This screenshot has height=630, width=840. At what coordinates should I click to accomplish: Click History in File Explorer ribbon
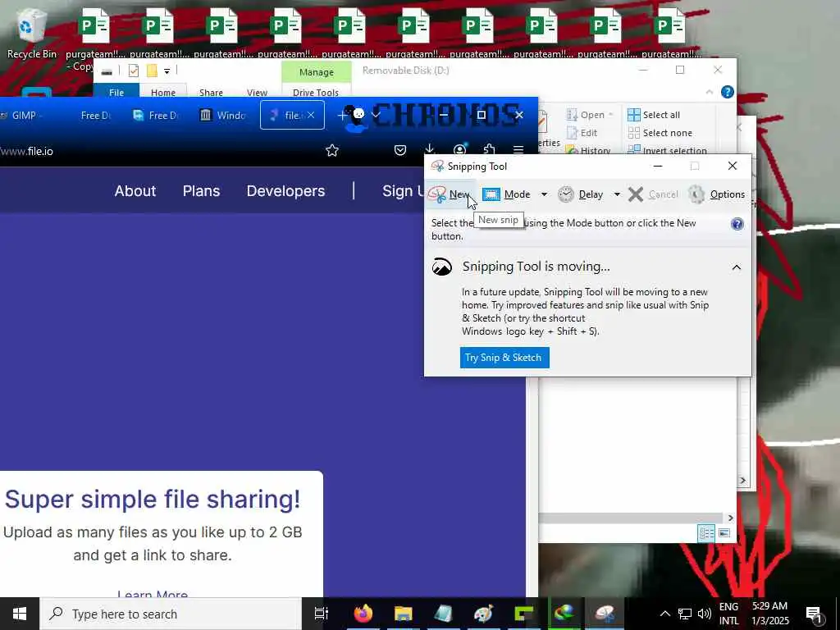[x=588, y=150]
